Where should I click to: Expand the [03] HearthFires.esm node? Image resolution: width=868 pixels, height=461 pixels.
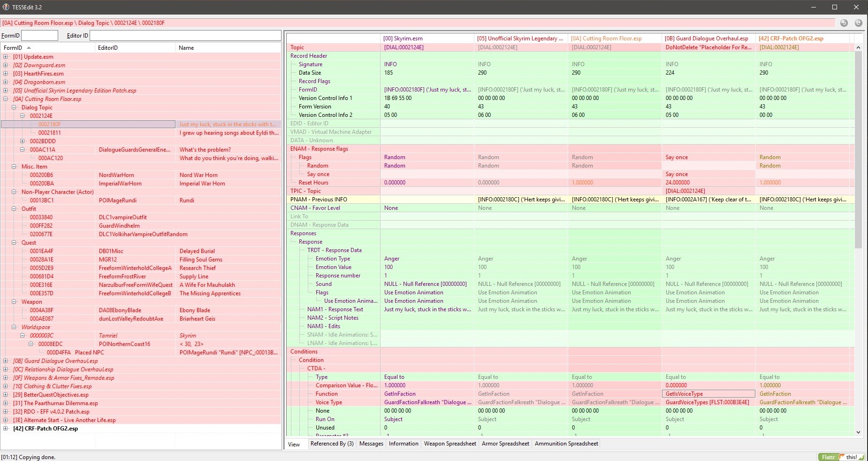pos(6,74)
